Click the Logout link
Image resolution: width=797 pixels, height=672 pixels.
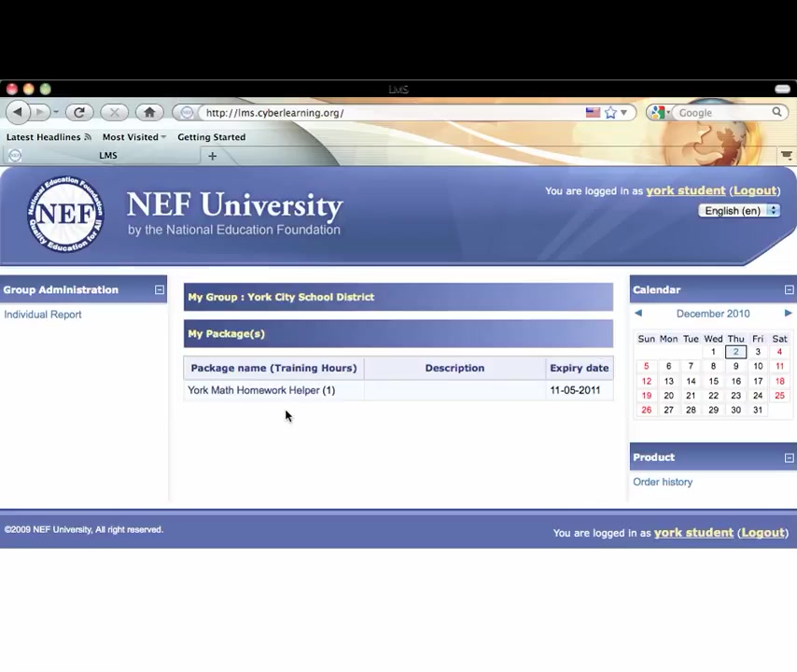coord(754,190)
